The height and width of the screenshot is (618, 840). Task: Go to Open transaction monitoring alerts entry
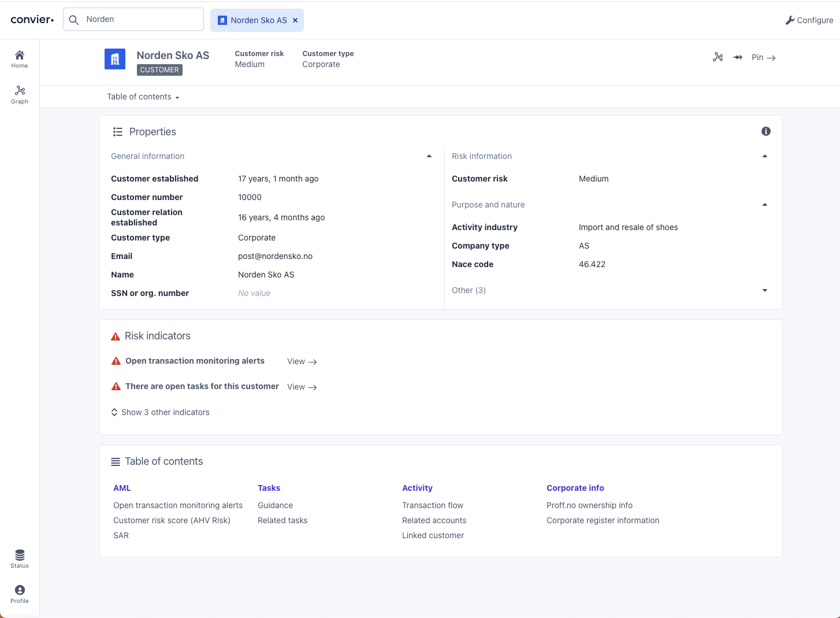pyautogui.click(x=178, y=505)
